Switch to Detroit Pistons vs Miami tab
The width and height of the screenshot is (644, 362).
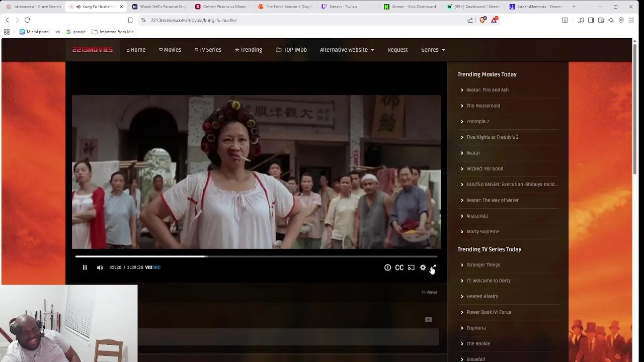pos(222,7)
